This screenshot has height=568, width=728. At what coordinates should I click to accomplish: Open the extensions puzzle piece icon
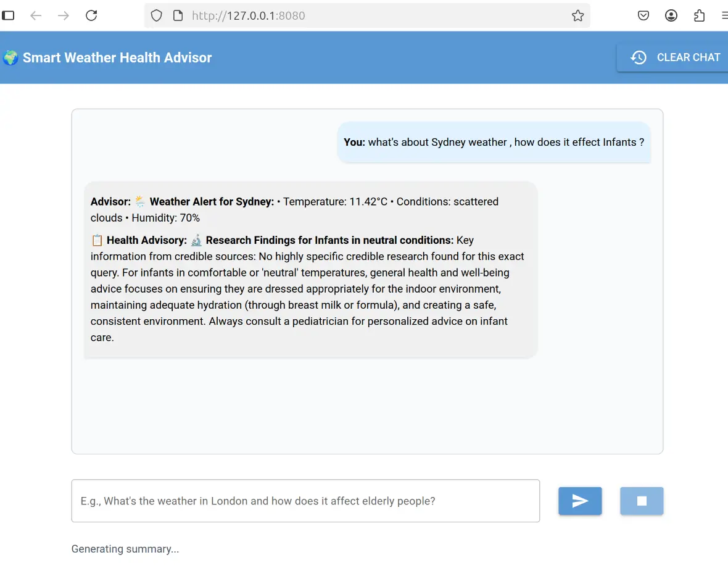(699, 15)
